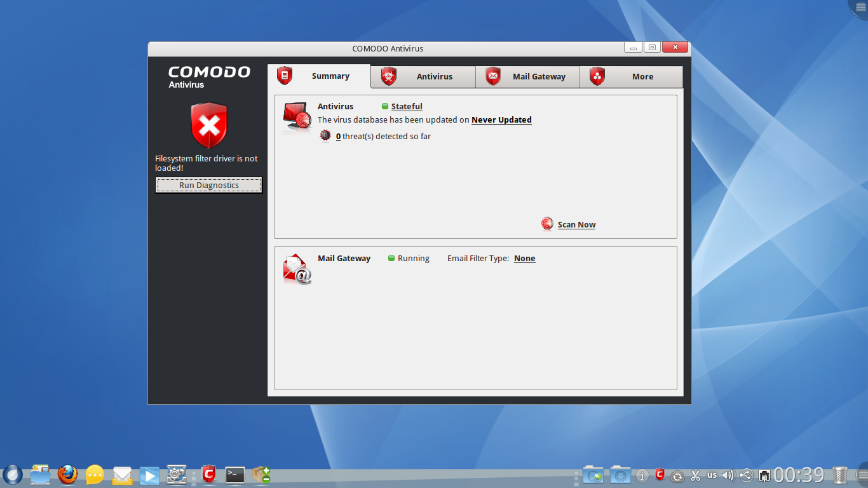Click the Email Filter Type None link
The image size is (868, 488).
[525, 259]
